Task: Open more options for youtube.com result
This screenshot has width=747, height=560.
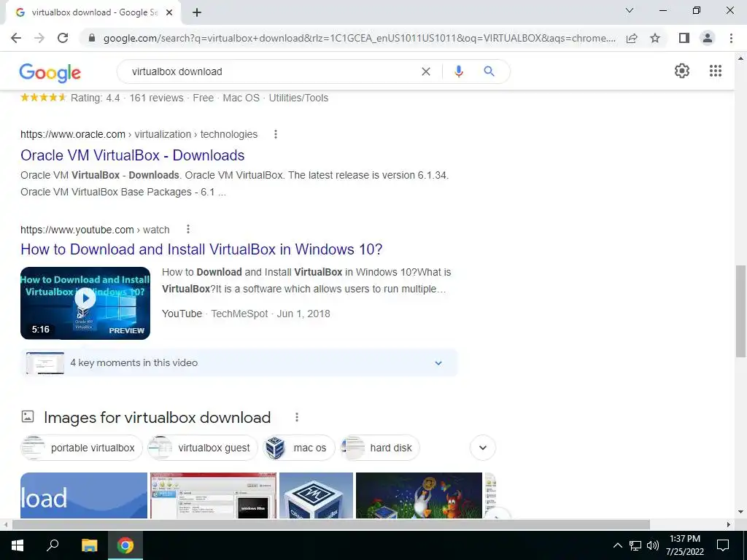Action: (188, 230)
